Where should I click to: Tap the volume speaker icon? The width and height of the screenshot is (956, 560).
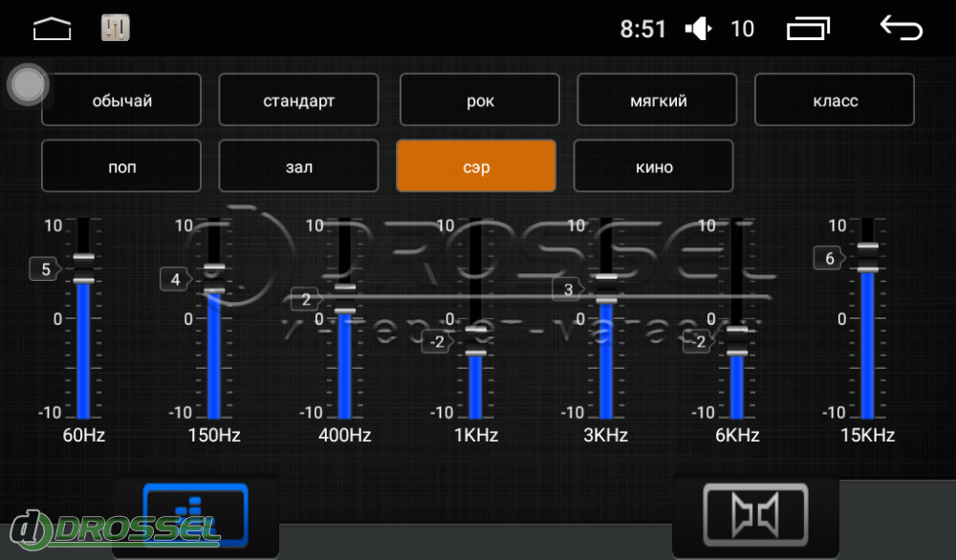699,29
